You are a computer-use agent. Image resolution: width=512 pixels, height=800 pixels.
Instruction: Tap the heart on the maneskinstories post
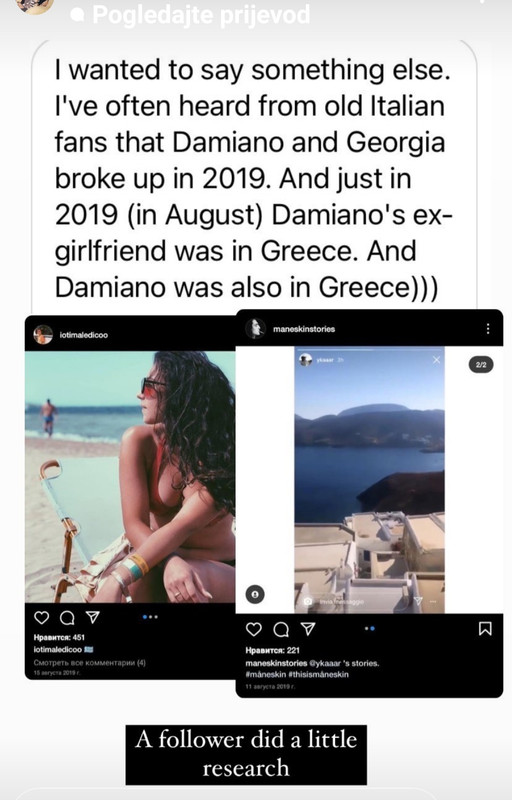254,629
